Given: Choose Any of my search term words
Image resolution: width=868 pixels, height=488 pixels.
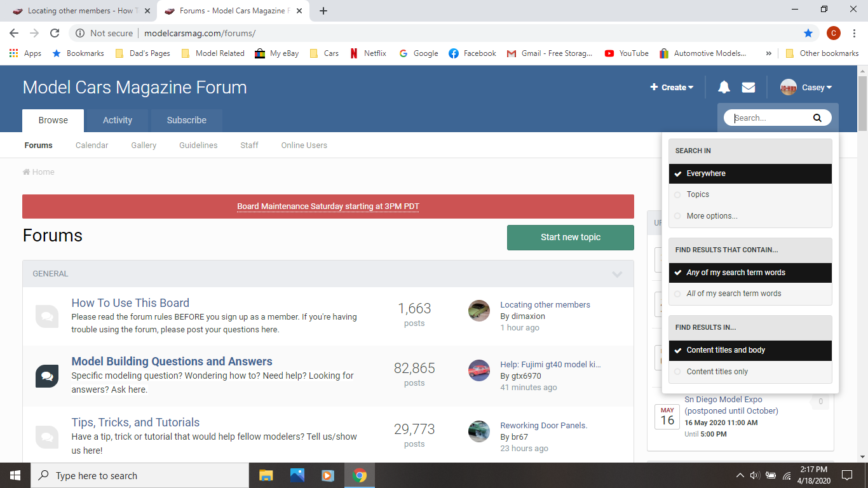Looking at the screenshot, I should (x=750, y=273).
